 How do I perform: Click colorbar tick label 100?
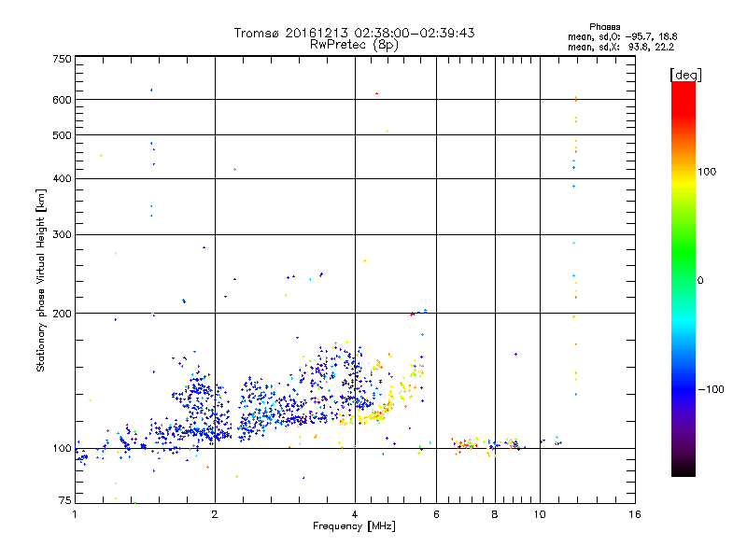(x=707, y=172)
